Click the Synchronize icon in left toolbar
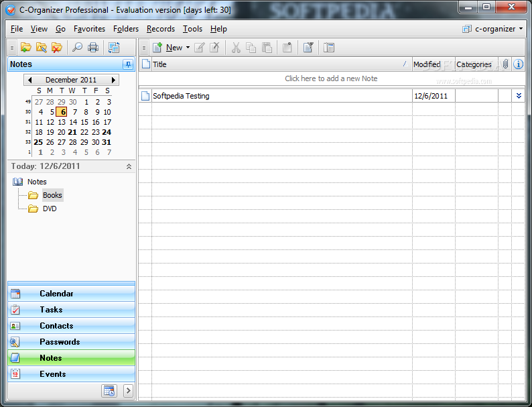 tap(114, 48)
